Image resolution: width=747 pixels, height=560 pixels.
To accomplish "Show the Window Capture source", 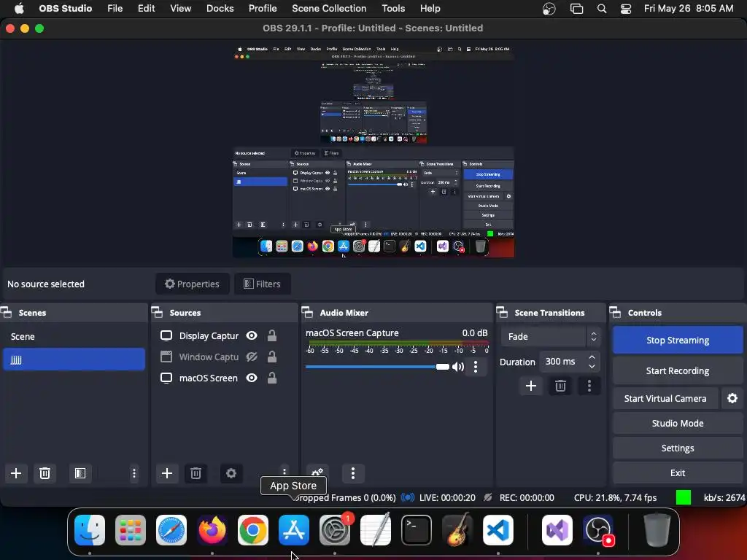I will pos(252,357).
